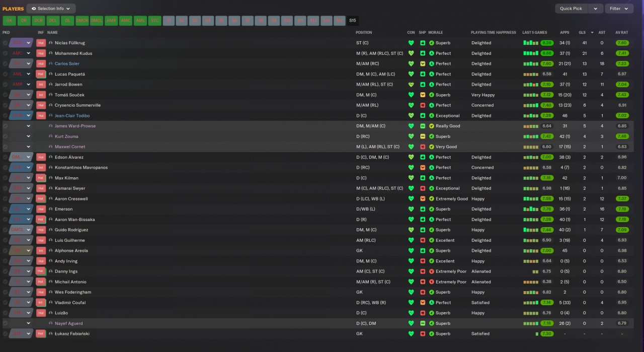Image resolution: width=644 pixels, height=352 pixels.
Task: Toggle the select circle for Kurt Zouma
Action: coord(5,136)
